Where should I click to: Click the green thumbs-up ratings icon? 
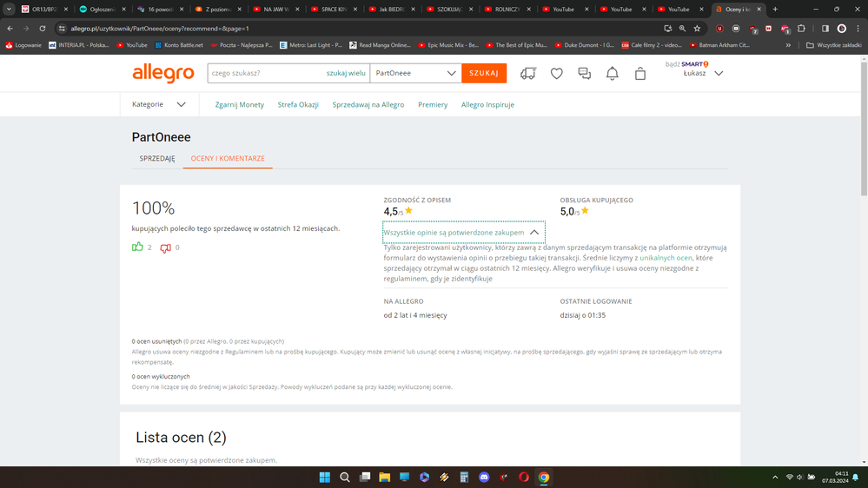tap(137, 247)
